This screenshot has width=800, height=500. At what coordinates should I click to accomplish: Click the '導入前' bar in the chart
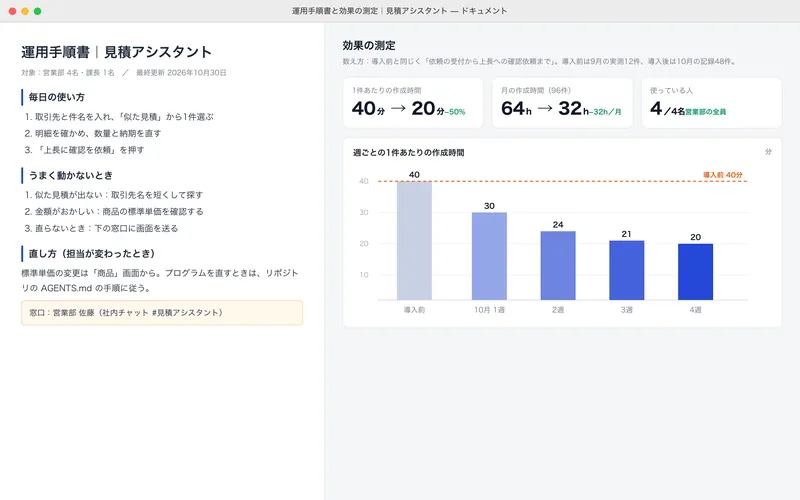(x=414, y=240)
